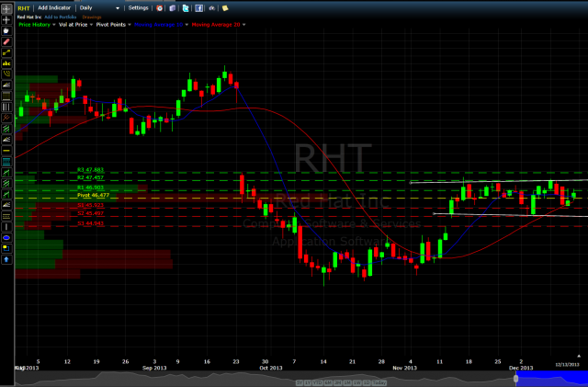Click the Pivot 46.477 label

pos(93,195)
